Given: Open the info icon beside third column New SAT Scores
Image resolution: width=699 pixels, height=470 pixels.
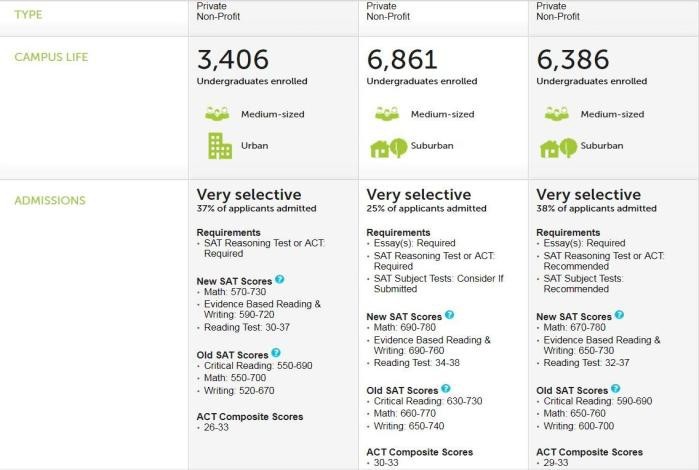Looking at the screenshot, I should (x=619, y=315).
